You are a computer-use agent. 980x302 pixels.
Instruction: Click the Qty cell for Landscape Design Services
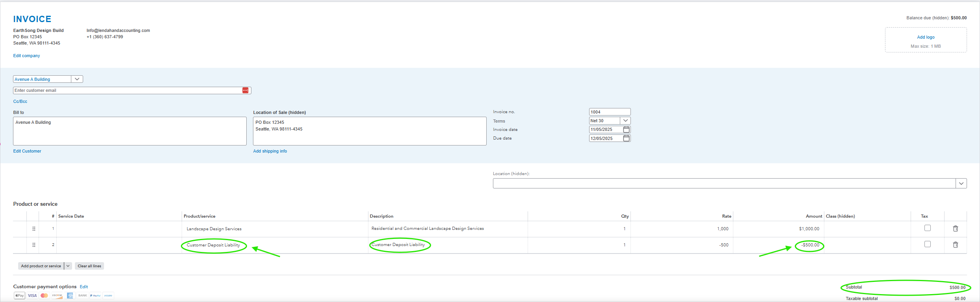[579, 229]
